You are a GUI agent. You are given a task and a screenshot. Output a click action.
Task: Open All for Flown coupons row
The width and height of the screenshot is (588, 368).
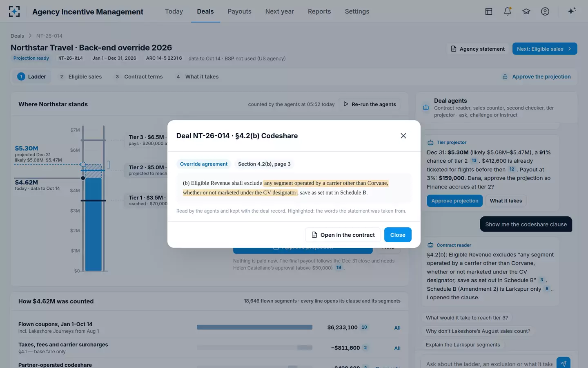(397, 328)
